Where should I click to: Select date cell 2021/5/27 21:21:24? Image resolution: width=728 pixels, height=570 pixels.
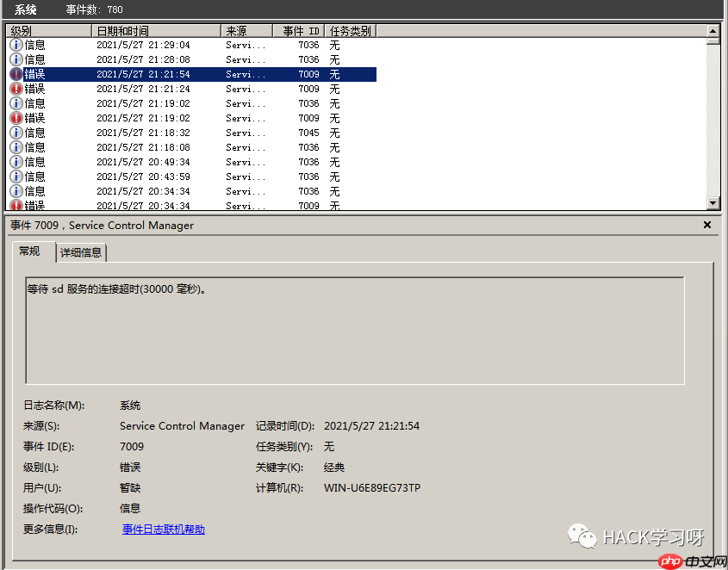click(x=144, y=89)
